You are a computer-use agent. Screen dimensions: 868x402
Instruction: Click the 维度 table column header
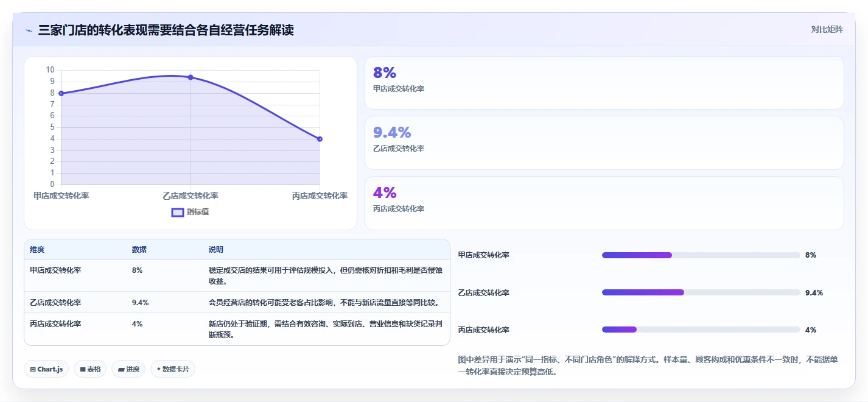point(37,250)
